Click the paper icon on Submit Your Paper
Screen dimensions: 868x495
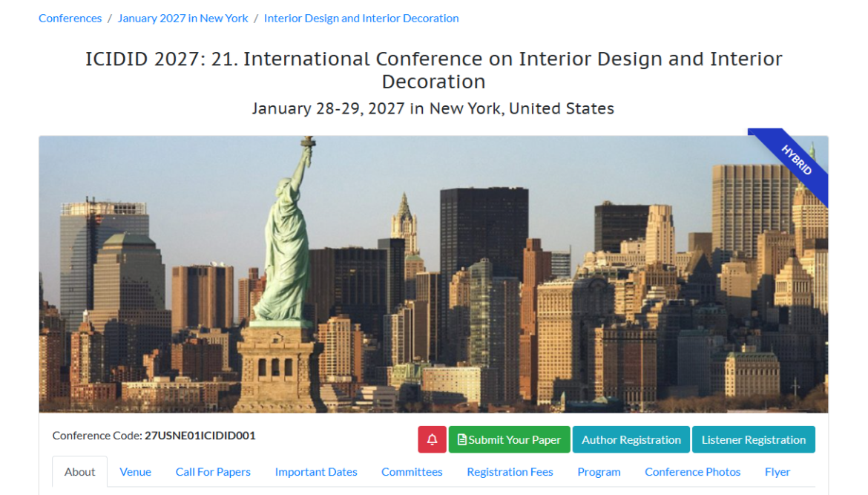(x=461, y=439)
